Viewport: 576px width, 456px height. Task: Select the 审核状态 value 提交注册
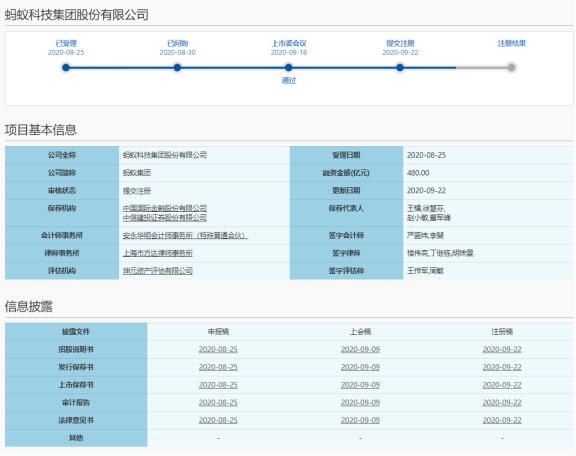point(137,191)
